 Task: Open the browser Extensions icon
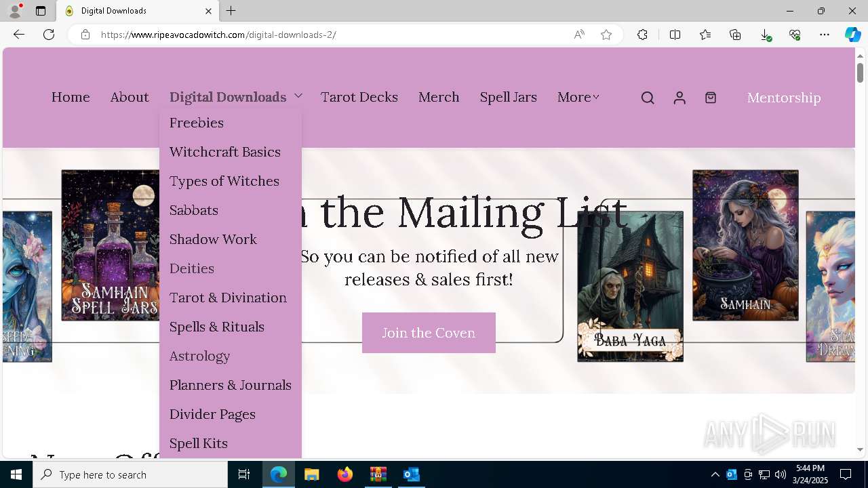click(x=642, y=35)
